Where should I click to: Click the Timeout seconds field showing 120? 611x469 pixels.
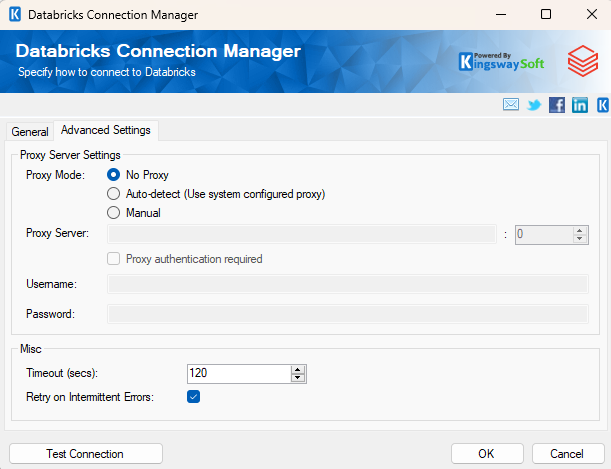[x=239, y=374]
